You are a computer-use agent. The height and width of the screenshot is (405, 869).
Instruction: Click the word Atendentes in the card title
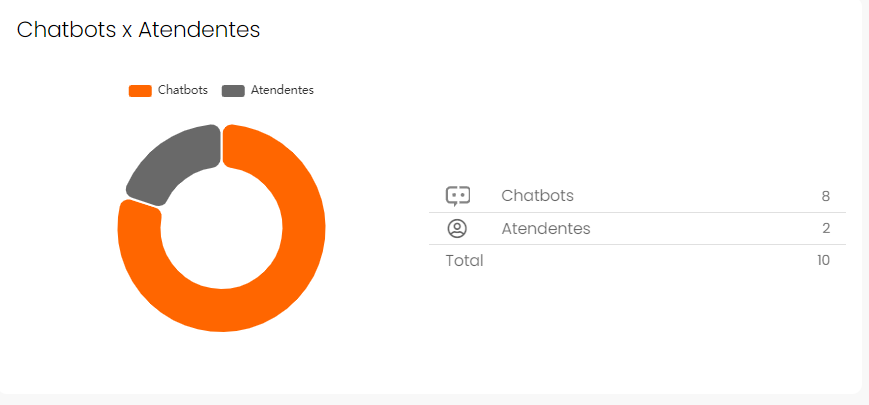199,30
